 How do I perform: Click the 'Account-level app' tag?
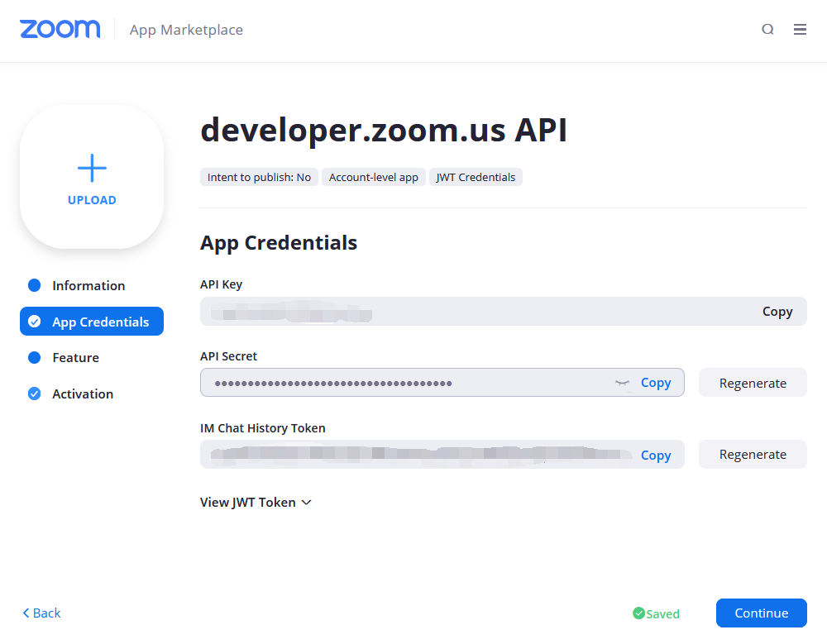374,177
